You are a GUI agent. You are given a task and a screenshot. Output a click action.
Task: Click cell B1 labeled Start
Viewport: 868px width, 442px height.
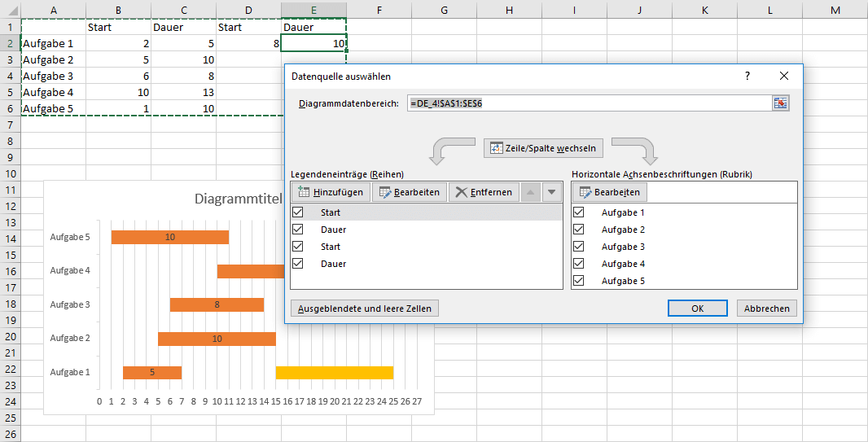118,27
